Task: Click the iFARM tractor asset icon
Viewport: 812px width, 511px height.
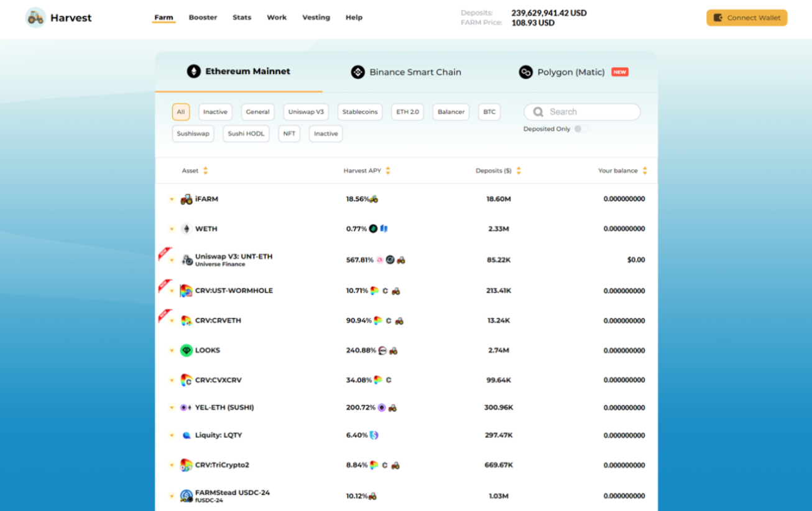Action: pyautogui.click(x=187, y=199)
